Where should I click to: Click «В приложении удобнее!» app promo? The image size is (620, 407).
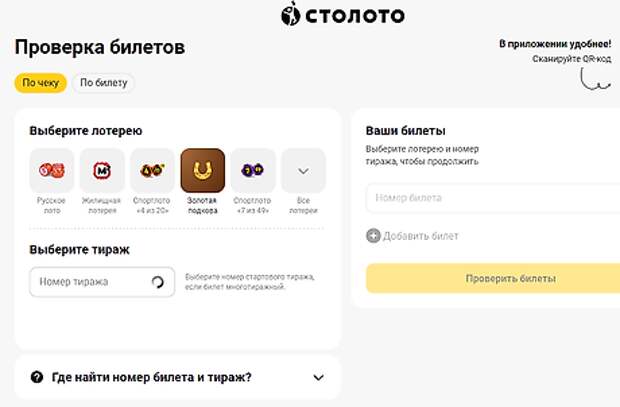[x=555, y=44]
